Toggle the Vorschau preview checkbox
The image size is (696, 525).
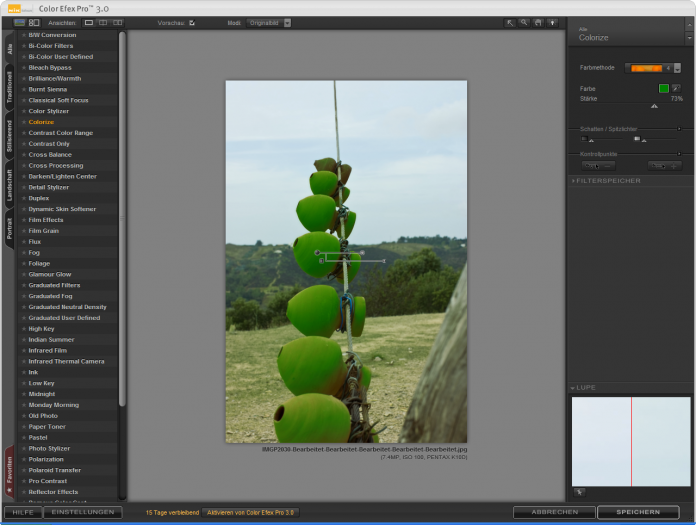click(x=192, y=22)
